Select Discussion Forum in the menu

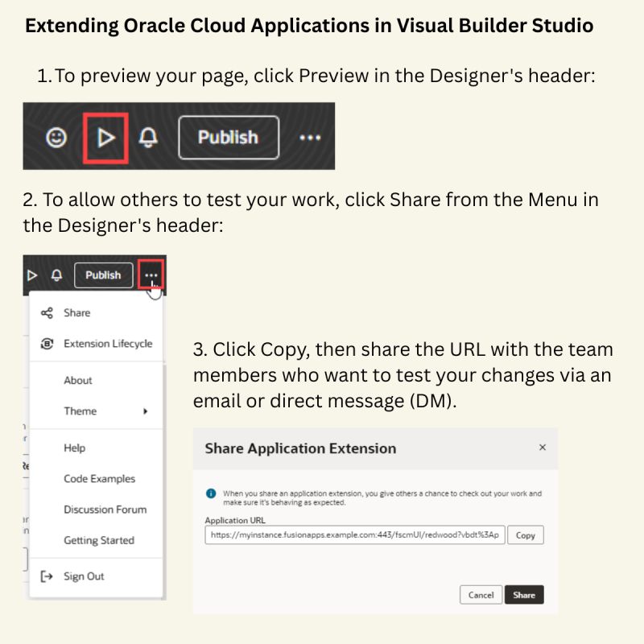click(x=105, y=510)
